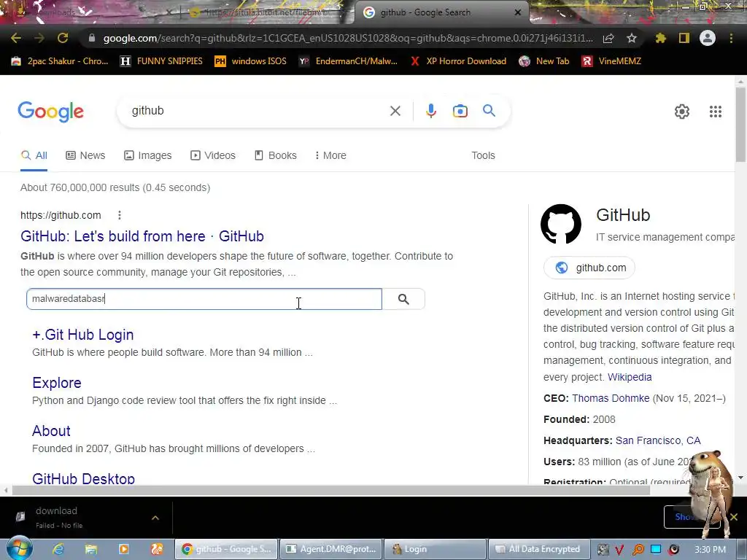747x560 pixels.
Task: Open the About sitelink
Action: point(51,431)
